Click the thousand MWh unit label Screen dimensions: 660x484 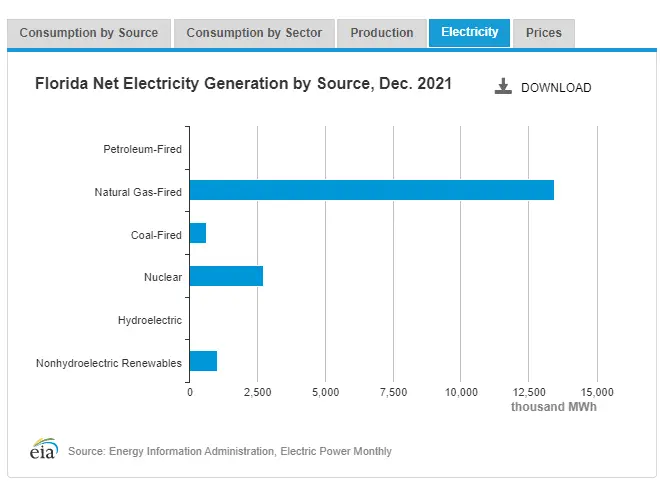click(554, 407)
